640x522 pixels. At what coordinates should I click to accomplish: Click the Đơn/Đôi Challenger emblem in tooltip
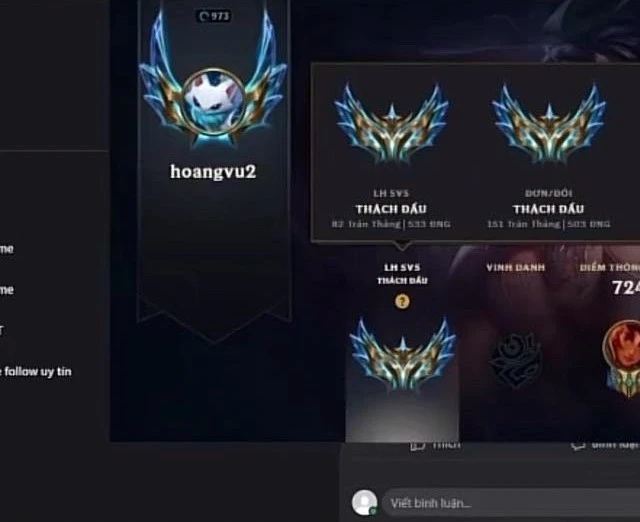549,124
